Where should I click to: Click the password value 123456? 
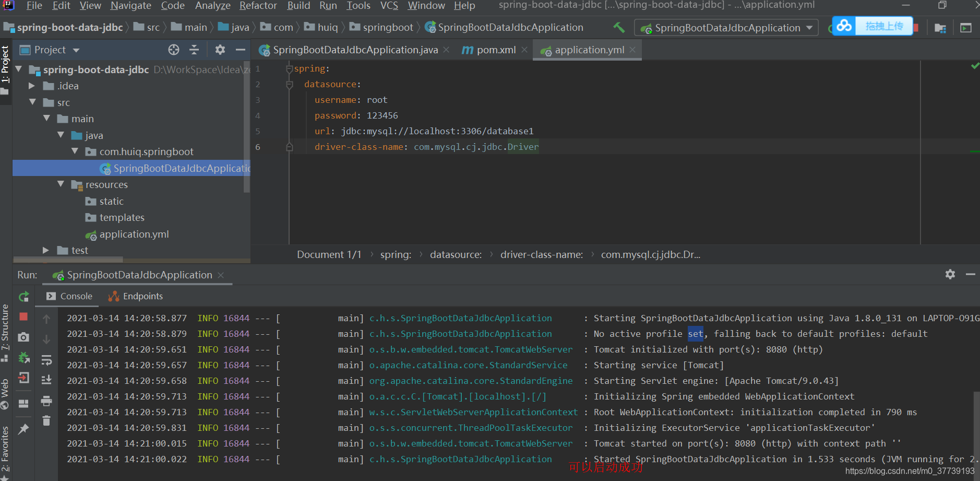(x=383, y=115)
